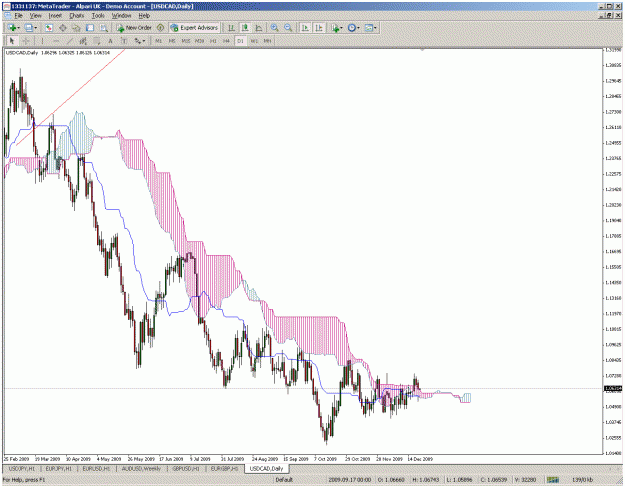Open the Navigator panel icon

coord(76,28)
